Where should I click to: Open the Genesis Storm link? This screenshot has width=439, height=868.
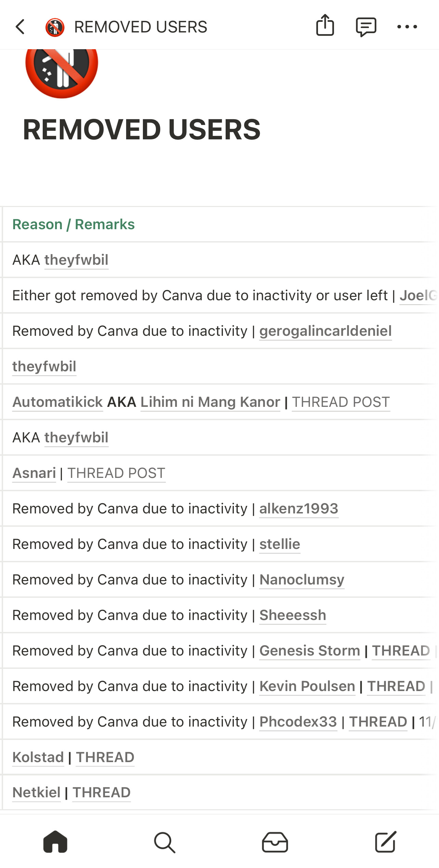point(310,651)
